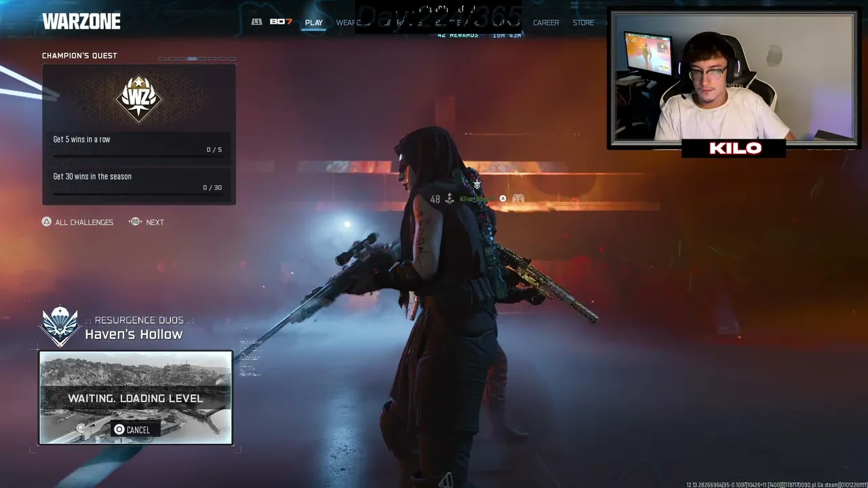This screenshot has width=868, height=488.
Task: Click the '16H 43M' timer text
Action: [x=507, y=35]
